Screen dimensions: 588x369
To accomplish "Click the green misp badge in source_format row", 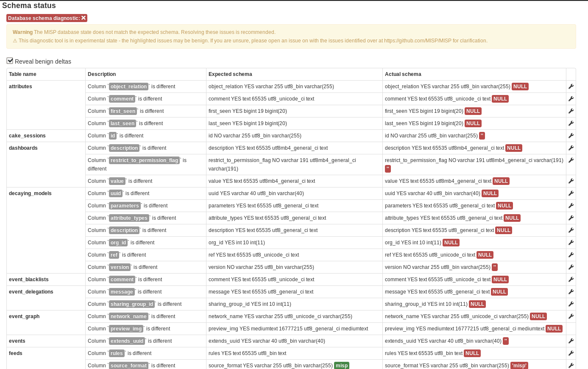I will click(x=341, y=365).
